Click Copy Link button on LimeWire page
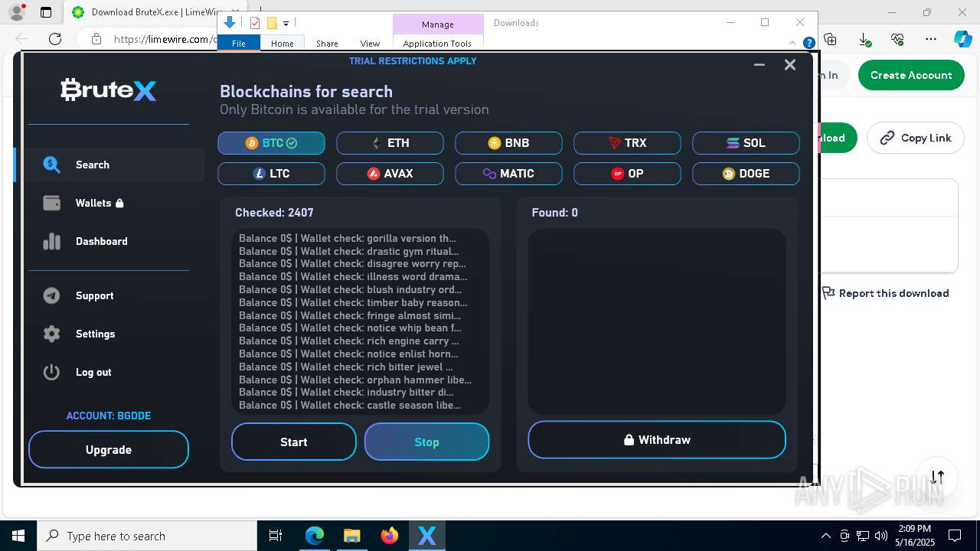 (x=915, y=138)
